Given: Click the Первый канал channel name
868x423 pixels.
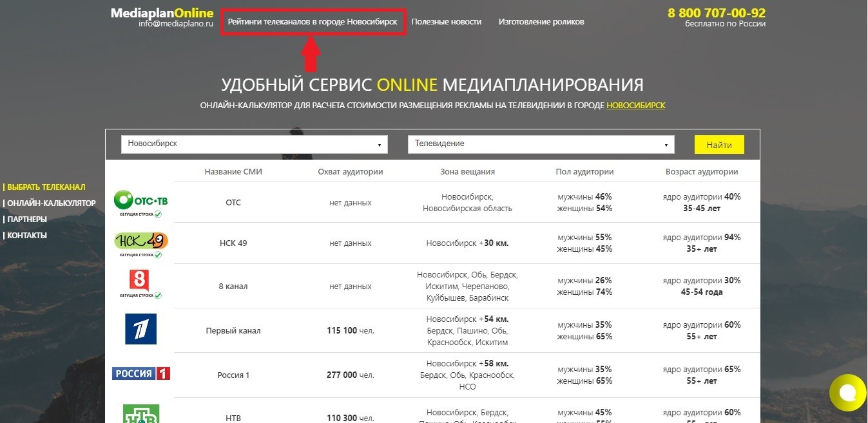Looking at the screenshot, I should 233,331.
